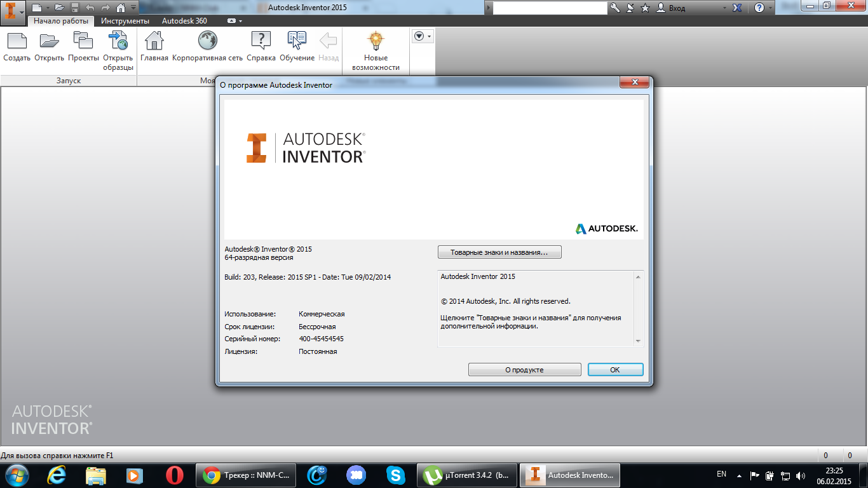Expand the Help icon dropdown arrow
868x488 pixels.
(770, 8)
